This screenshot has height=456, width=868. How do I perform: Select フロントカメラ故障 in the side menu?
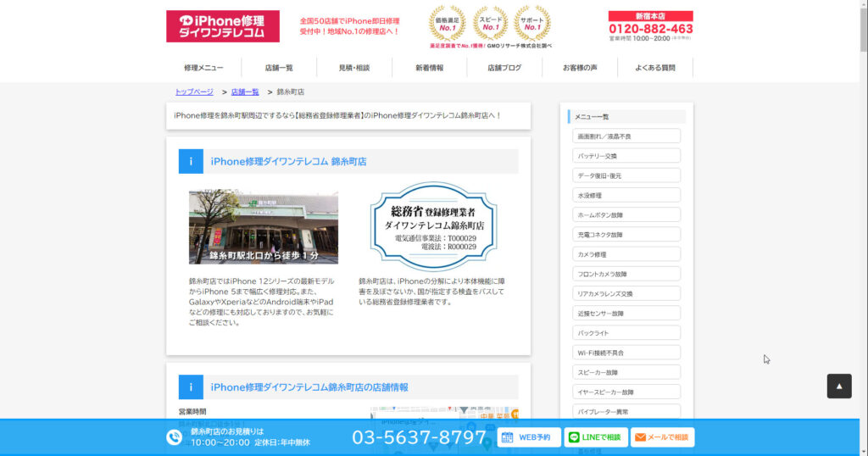(626, 274)
